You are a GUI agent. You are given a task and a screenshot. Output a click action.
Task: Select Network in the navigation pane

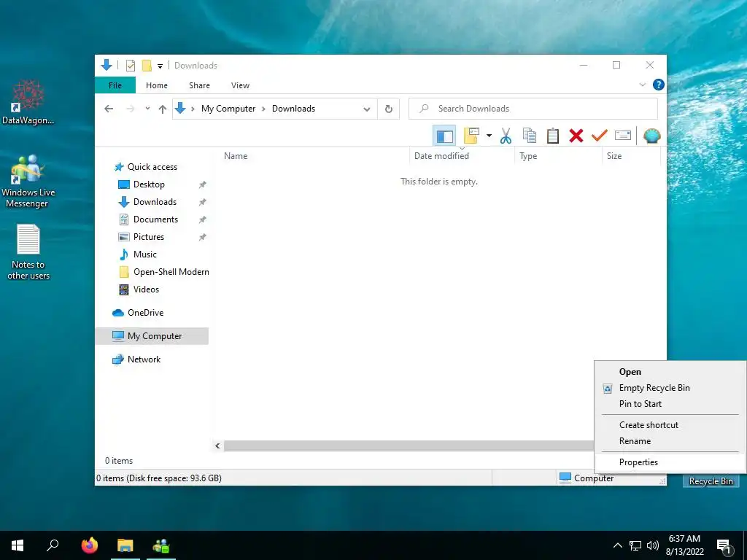click(x=144, y=359)
